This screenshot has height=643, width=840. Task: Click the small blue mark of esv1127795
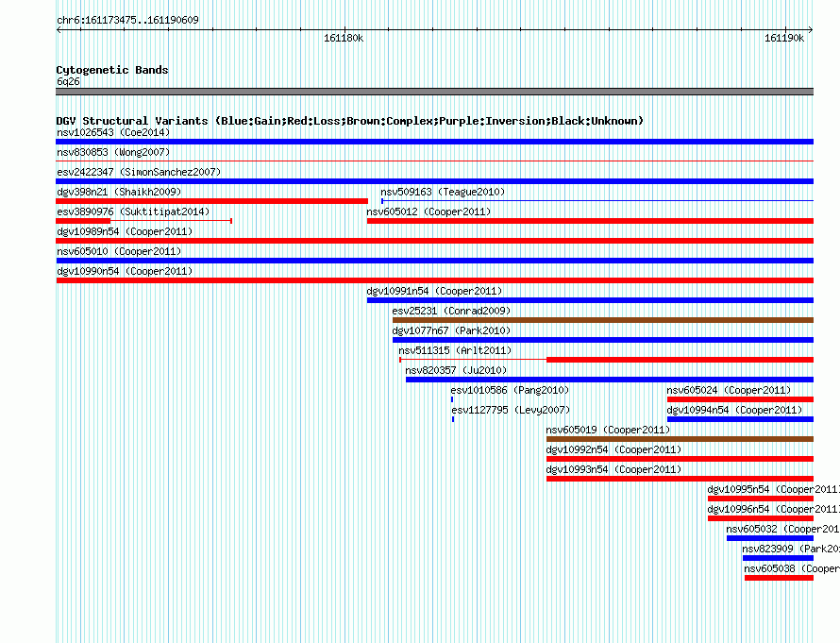tap(453, 419)
